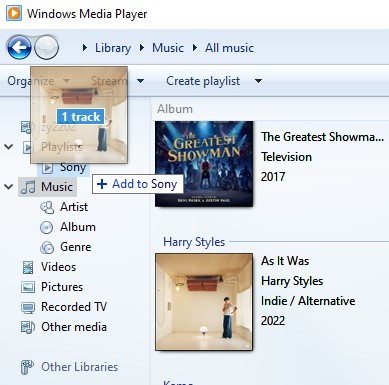Screen dimensions: 389x385
Task: Click the Forward navigation arrow button
Action: coord(47,47)
